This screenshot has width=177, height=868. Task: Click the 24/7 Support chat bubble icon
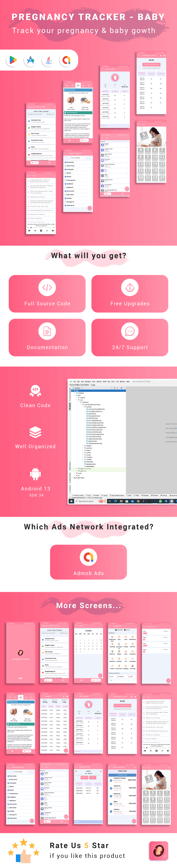tap(130, 331)
